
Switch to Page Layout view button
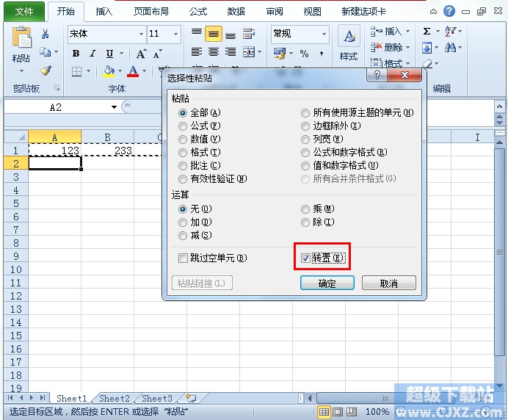tap(338, 412)
